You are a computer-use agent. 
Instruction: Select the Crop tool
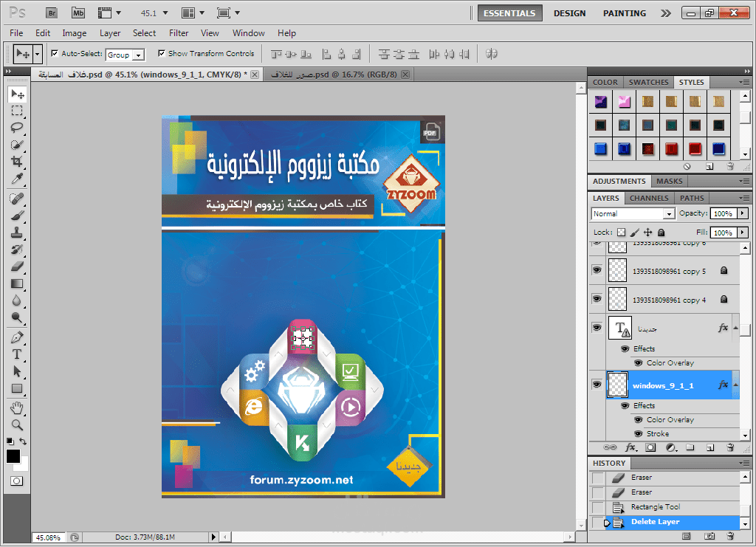pos(17,162)
